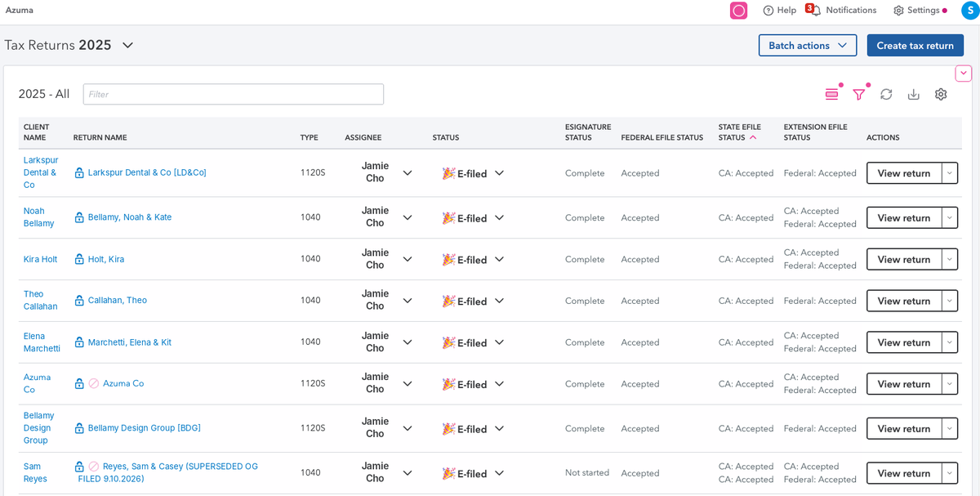Click the lock icon beside Bellamy Design Group [BDG]
980x496 pixels.
click(79, 428)
